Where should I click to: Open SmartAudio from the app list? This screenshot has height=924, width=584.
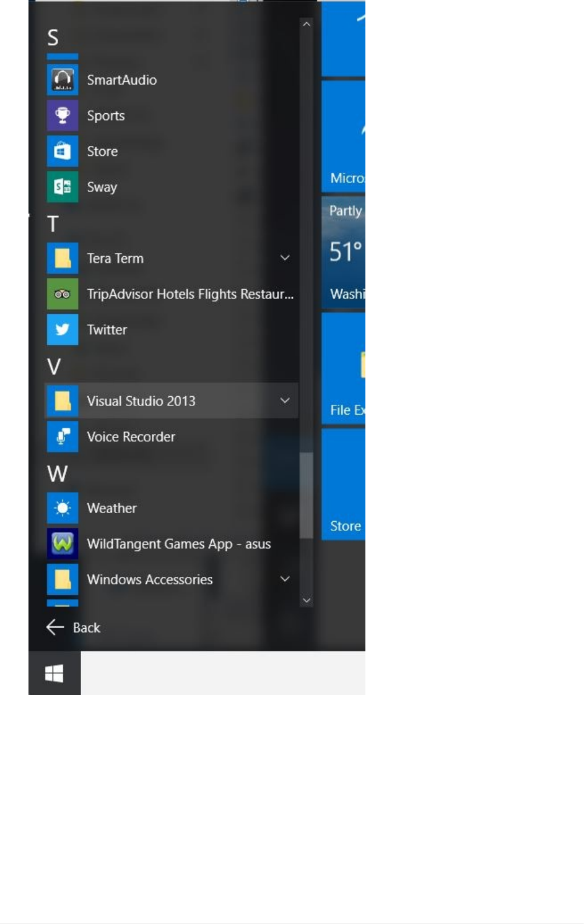[122, 80]
